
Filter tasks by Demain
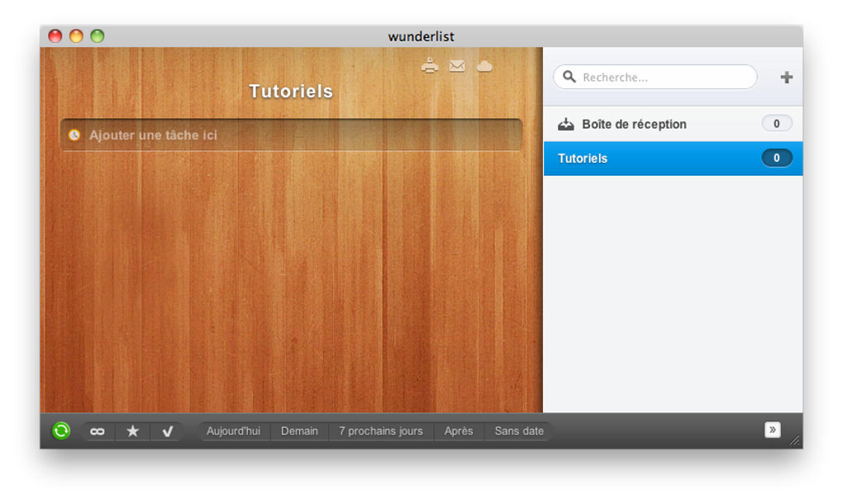299,431
